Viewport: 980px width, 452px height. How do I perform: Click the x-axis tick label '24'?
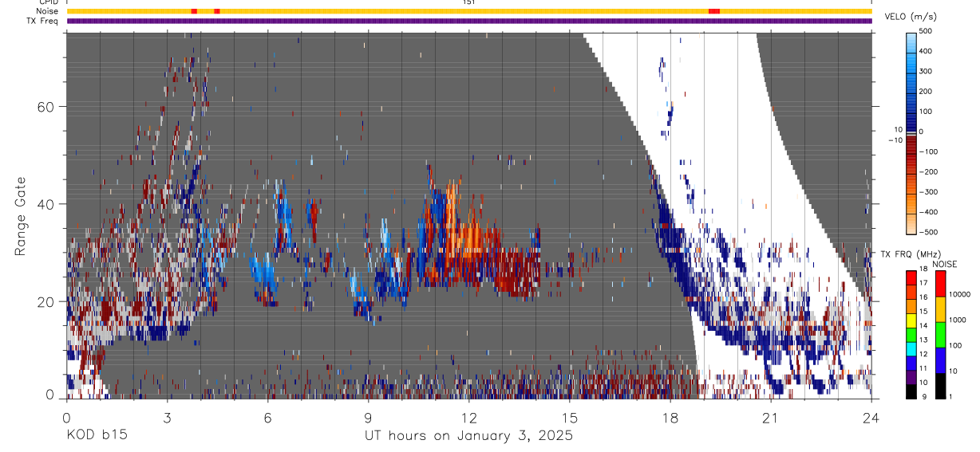tap(871, 417)
